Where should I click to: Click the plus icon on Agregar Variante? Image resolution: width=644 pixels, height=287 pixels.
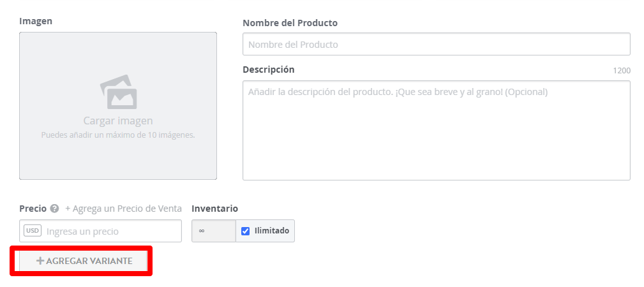(x=40, y=261)
